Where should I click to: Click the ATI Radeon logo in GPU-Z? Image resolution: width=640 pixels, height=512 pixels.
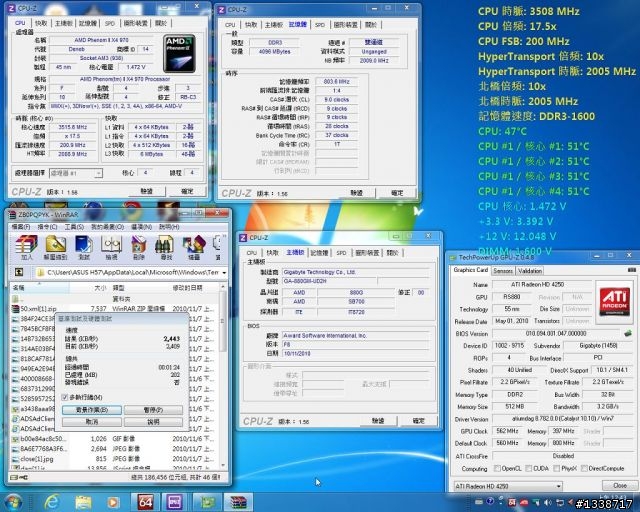click(x=614, y=301)
